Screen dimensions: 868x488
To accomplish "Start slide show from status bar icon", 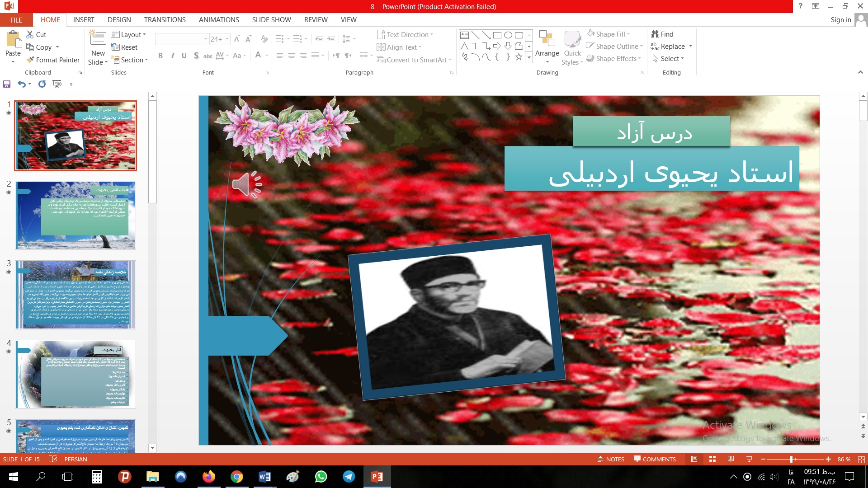I will [749, 459].
